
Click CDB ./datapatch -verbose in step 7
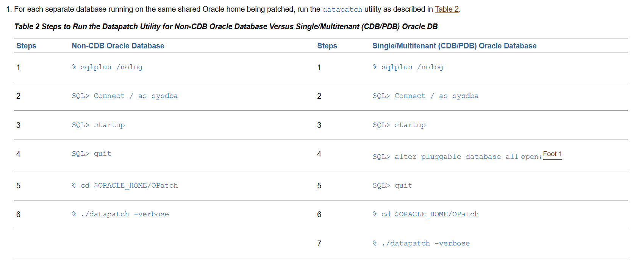(x=421, y=243)
